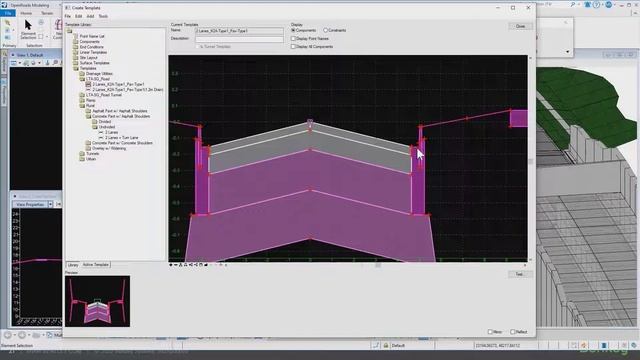Image resolution: width=640 pixels, height=360 pixels.
Task: Click the magnifier icon in View 1 toolbar
Action: (56, 63)
